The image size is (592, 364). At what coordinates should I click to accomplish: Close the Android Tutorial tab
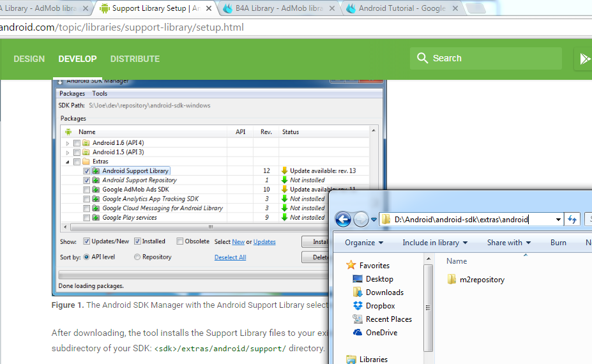[x=455, y=8]
